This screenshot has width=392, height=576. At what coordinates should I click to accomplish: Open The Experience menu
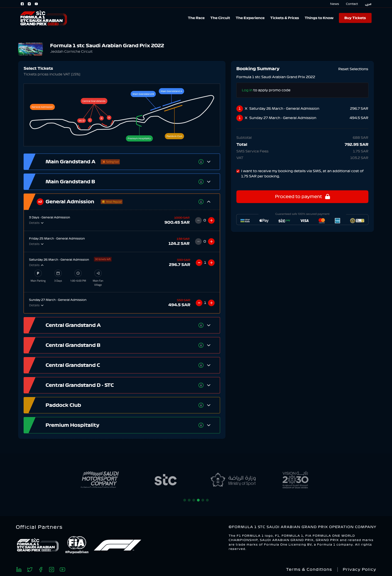coord(250,18)
